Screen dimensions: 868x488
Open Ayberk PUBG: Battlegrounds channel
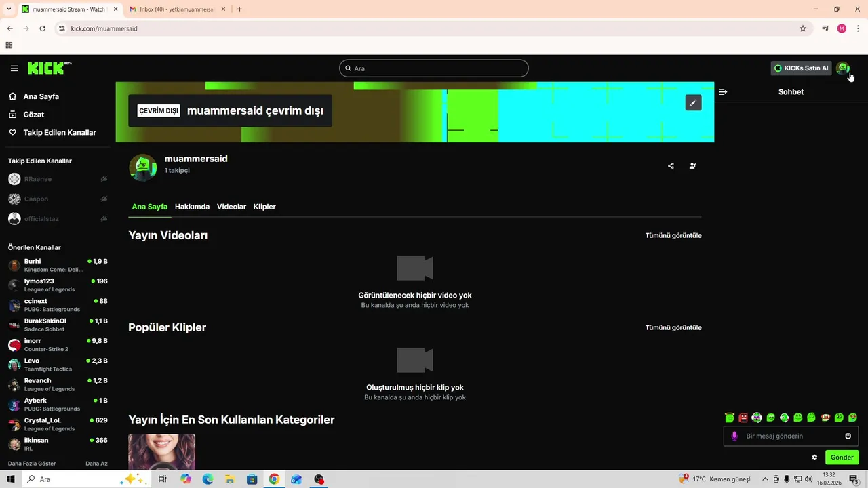tap(58, 405)
